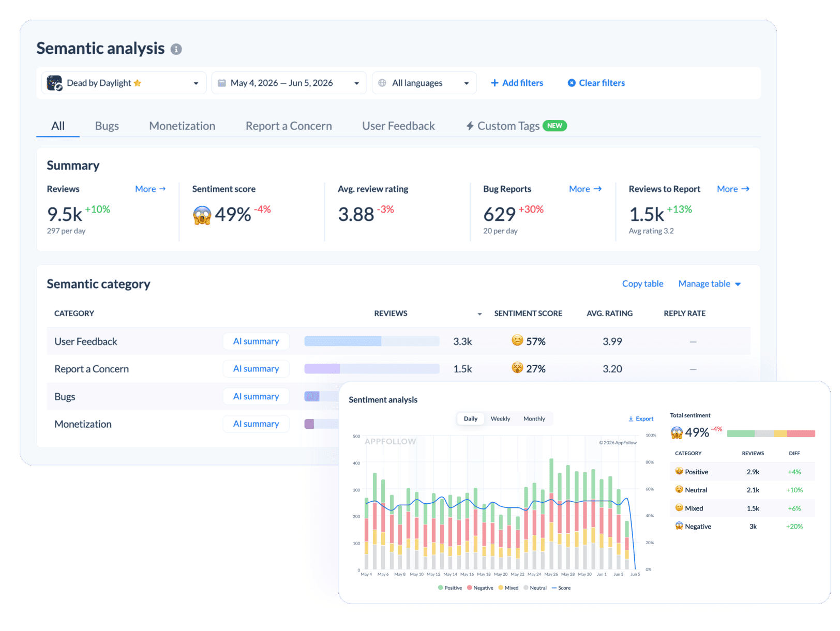Switch to the User Feedback tab
840x631 pixels.
(x=398, y=126)
